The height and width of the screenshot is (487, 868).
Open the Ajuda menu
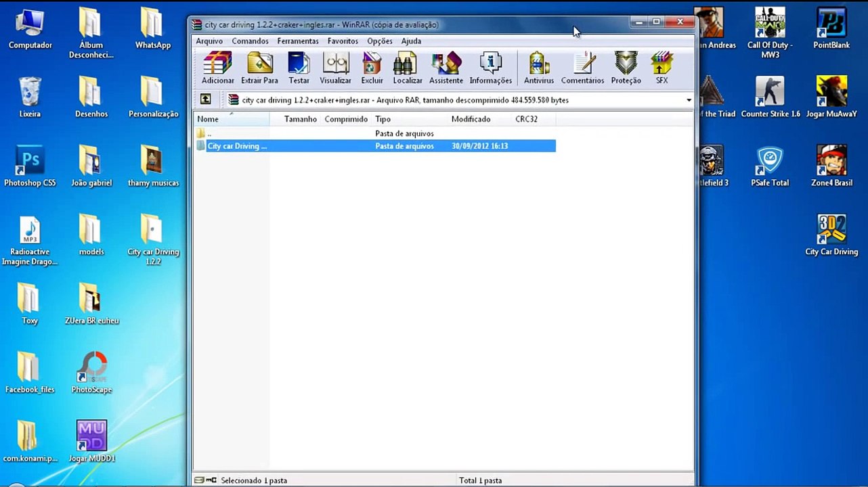coord(411,41)
